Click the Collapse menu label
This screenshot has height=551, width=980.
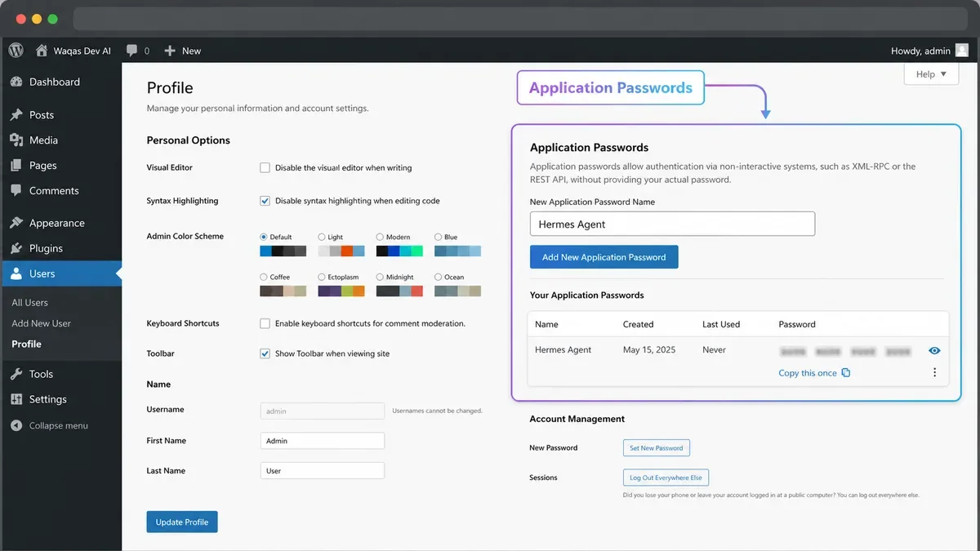59,425
